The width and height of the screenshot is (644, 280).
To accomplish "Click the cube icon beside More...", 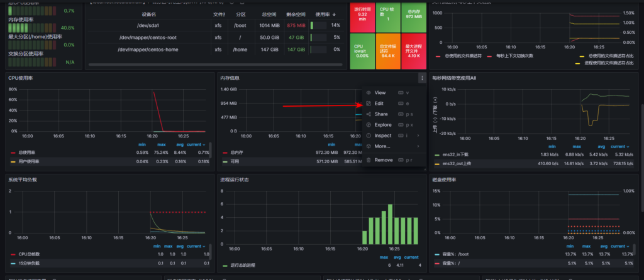I will [x=369, y=146].
